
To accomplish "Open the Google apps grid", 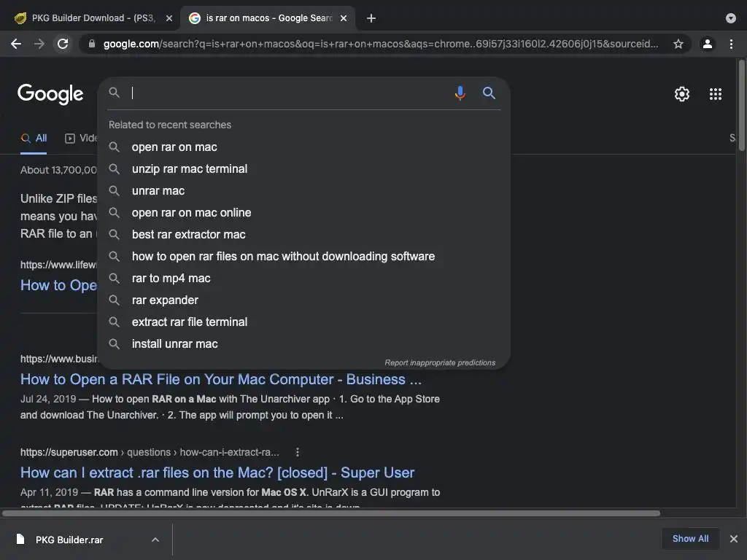I will (x=715, y=94).
